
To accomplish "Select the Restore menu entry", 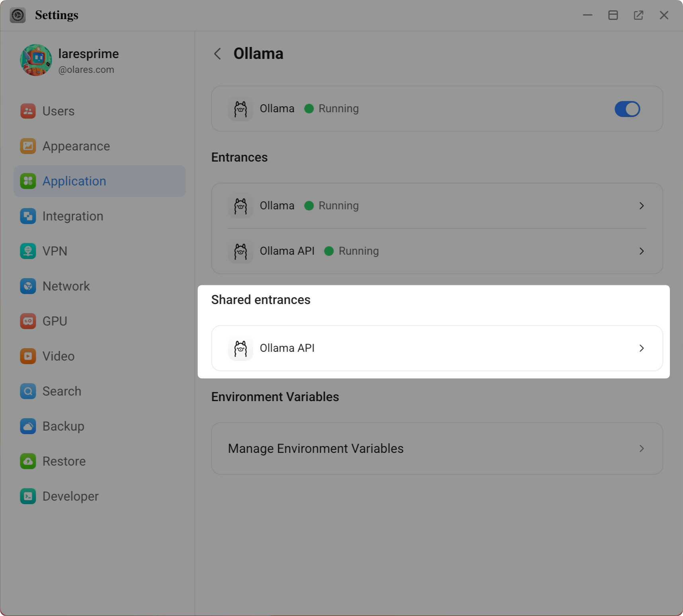I will [64, 461].
